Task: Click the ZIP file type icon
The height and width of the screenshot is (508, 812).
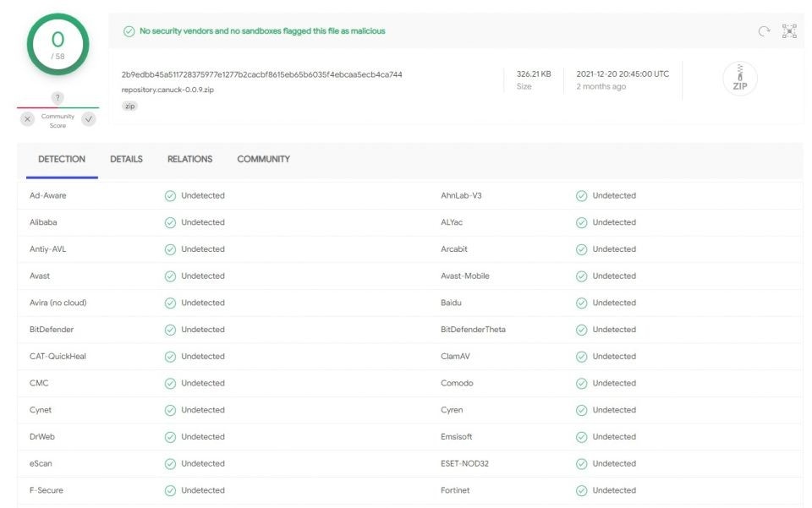Action: coord(740,78)
